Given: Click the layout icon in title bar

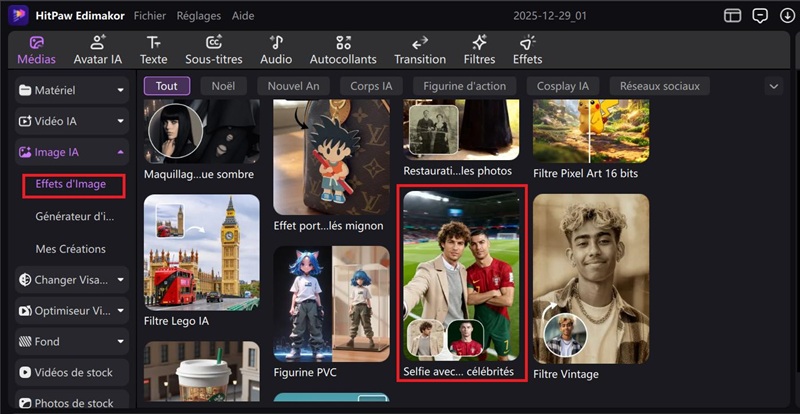Looking at the screenshot, I should pyautogui.click(x=733, y=16).
